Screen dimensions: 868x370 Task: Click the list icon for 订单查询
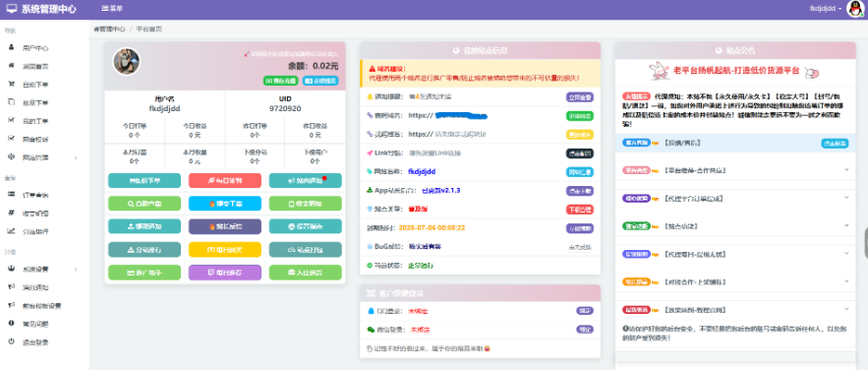coord(11,195)
